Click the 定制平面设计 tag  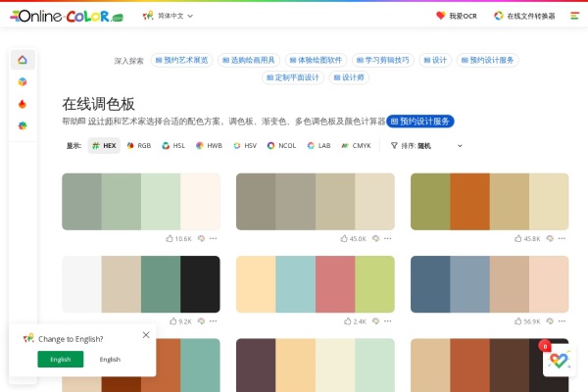tap(293, 77)
